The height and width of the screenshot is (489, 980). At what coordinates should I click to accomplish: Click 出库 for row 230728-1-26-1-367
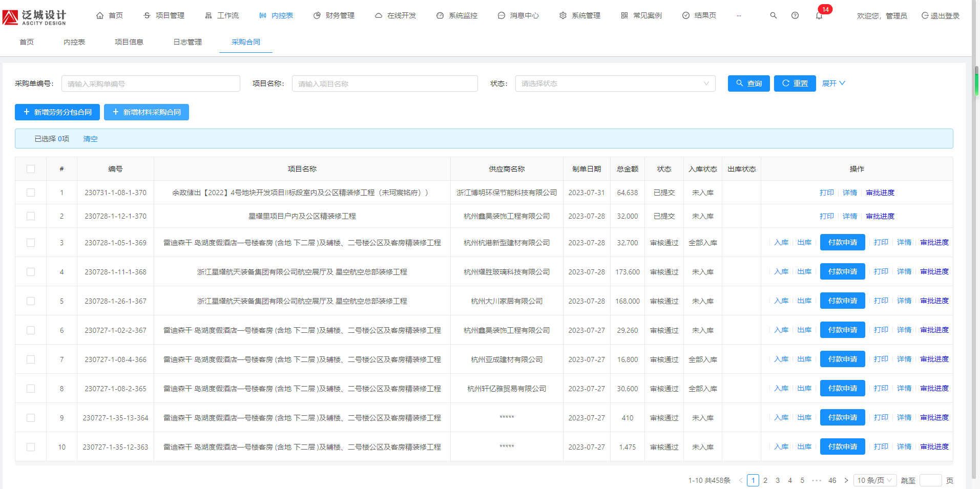point(804,301)
